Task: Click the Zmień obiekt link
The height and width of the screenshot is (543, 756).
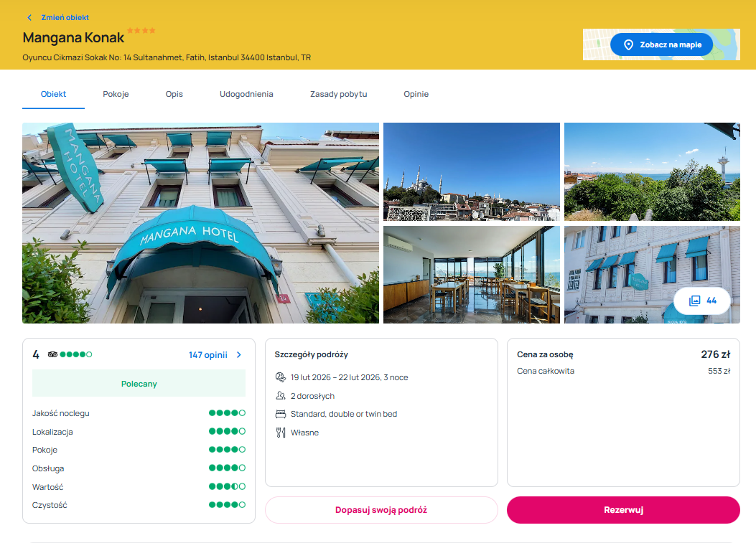Action: [65, 17]
